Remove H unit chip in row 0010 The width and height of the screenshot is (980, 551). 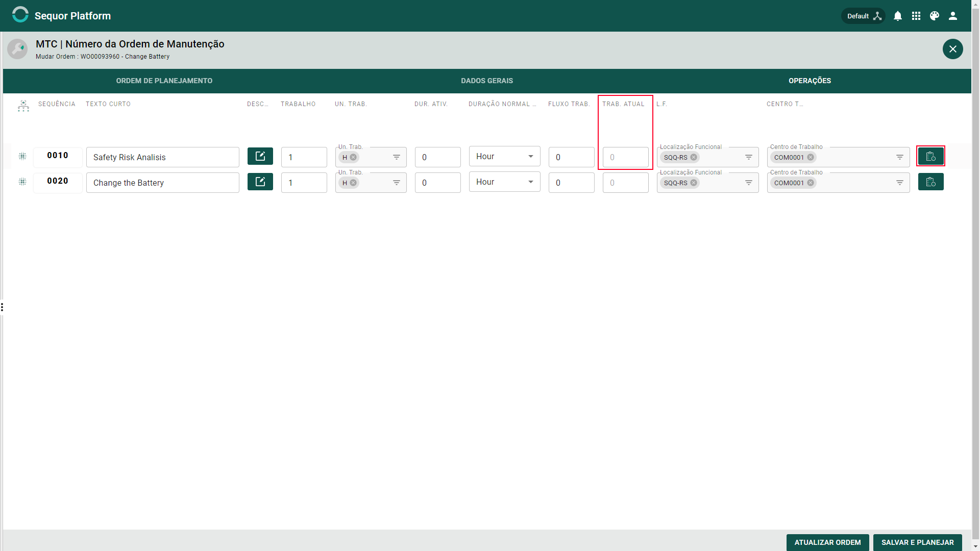tap(353, 157)
